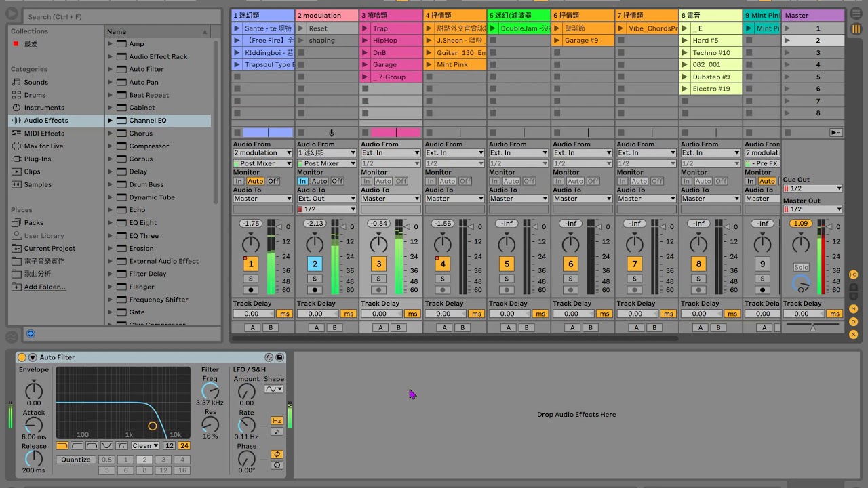868x488 pixels.
Task: Toggle the Auto Filter device activator
Action: pos(22,357)
